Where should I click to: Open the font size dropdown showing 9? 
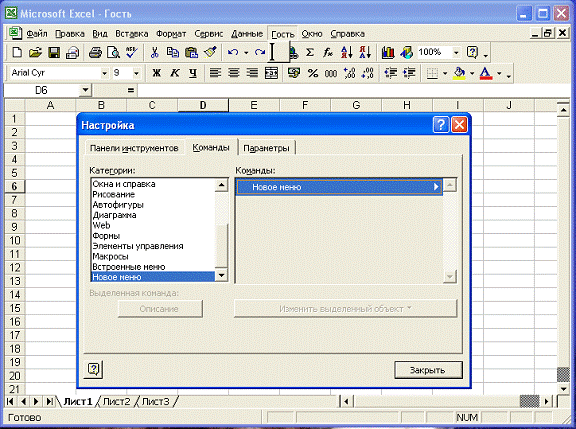click(x=136, y=73)
